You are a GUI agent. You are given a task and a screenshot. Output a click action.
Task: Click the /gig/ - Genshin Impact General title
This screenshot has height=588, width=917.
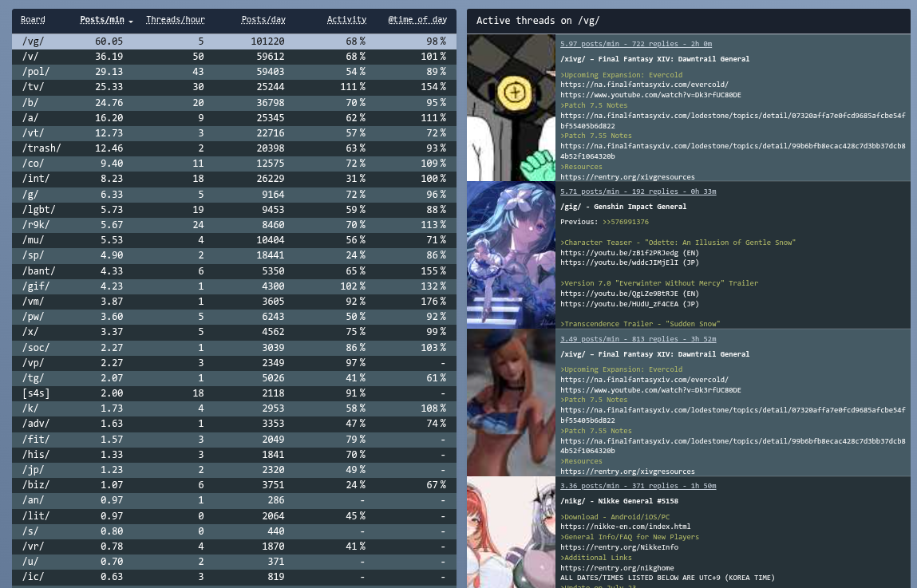[623, 207]
